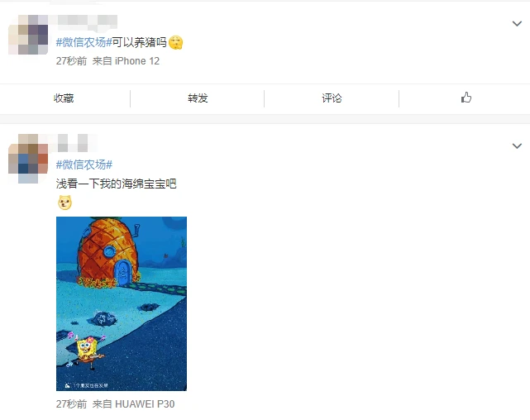
Task: Like the post about raising pigs
Action: pyautogui.click(x=466, y=98)
